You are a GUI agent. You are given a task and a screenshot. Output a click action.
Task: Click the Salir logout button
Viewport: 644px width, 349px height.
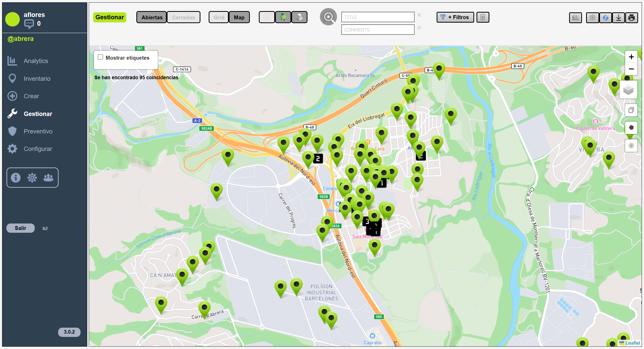point(20,228)
